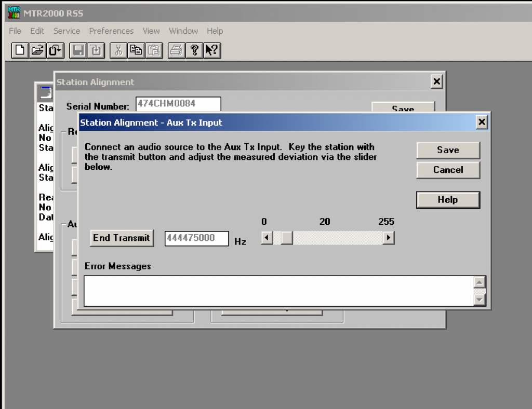The image size is (532, 409).
Task: Click Help button in Aux Tx dialog
Action: pyautogui.click(x=448, y=200)
